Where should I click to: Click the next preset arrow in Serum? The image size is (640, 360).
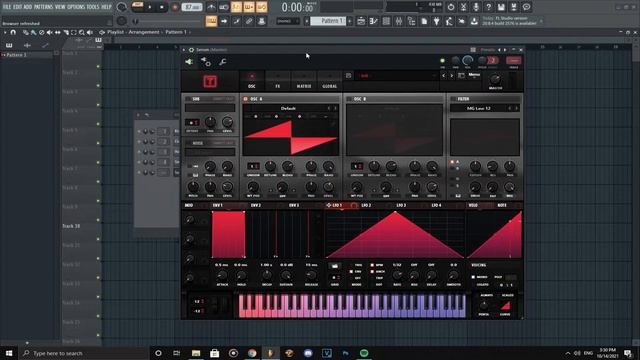tap(451, 76)
